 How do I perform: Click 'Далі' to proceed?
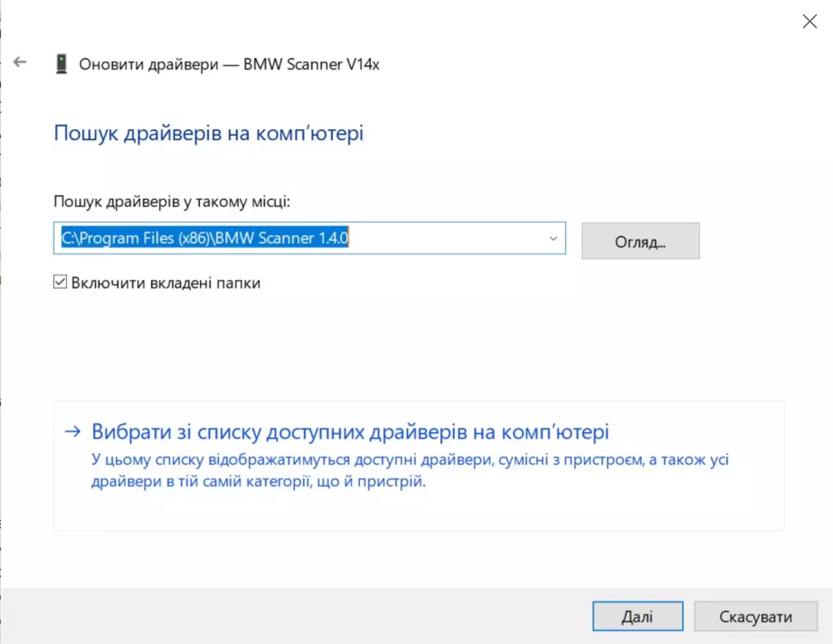[x=637, y=616]
